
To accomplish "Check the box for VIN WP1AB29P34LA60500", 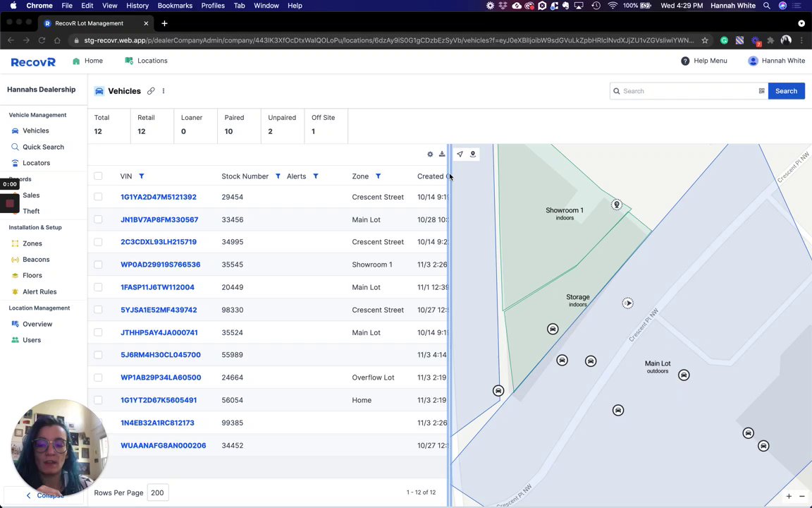I will coord(98,377).
